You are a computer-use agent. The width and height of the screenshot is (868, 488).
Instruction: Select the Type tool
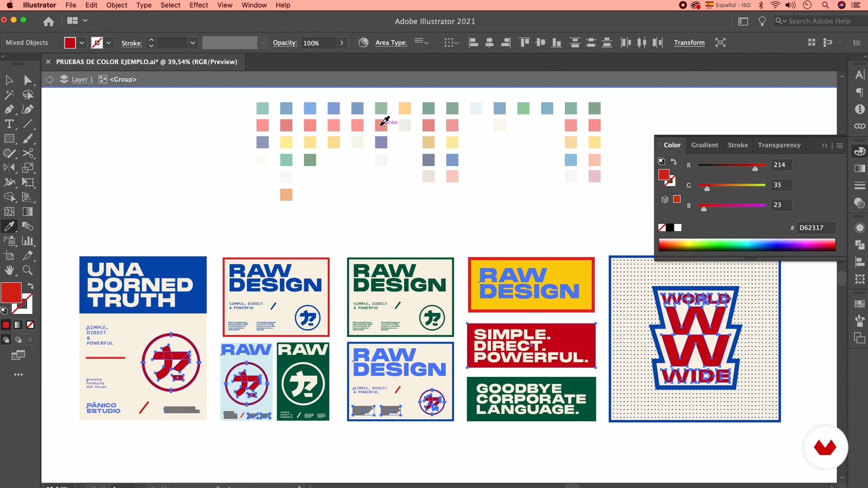(9, 124)
